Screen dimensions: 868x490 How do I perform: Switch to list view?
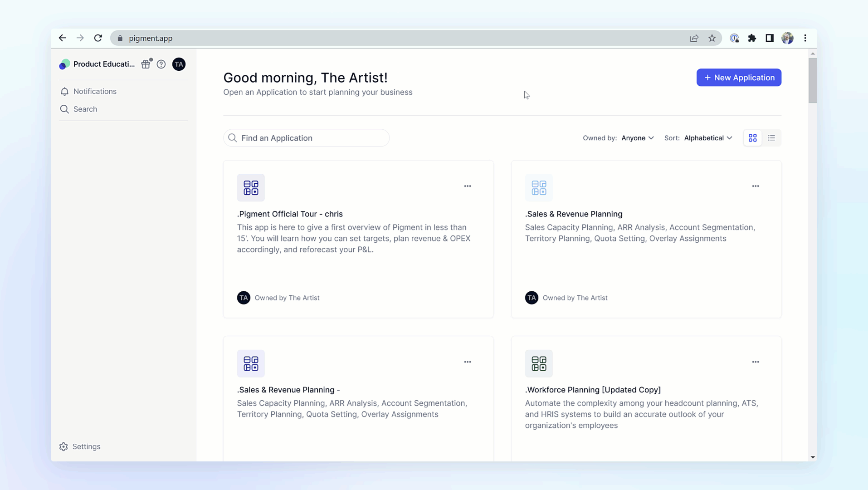coord(771,138)
